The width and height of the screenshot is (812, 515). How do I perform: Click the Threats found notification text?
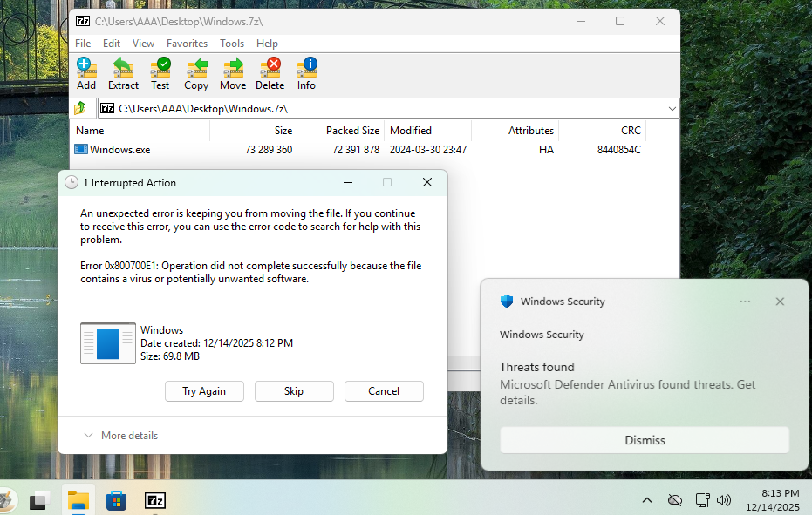[x=537, y=367]
